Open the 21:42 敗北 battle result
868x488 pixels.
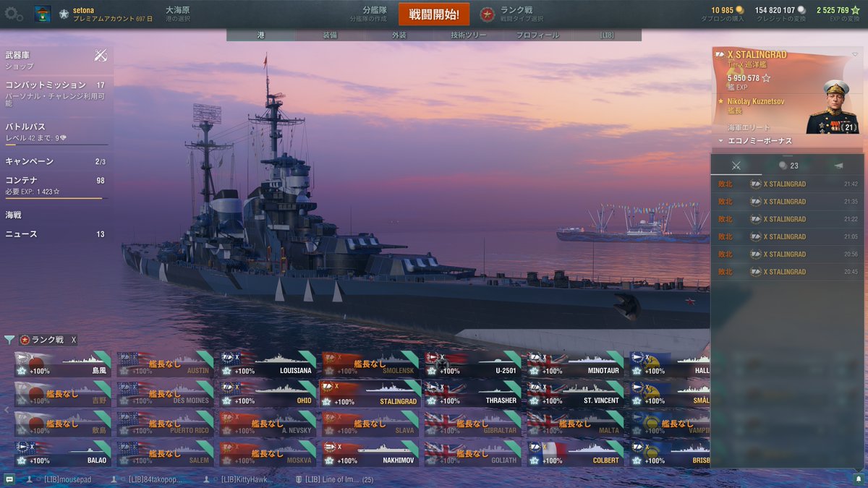pos(787,184)
